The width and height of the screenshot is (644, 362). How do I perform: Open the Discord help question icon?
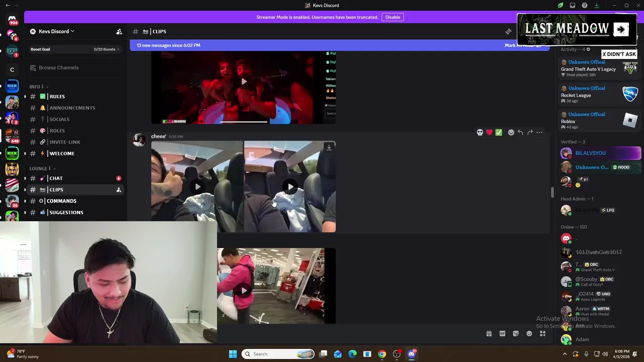(585, 6)
